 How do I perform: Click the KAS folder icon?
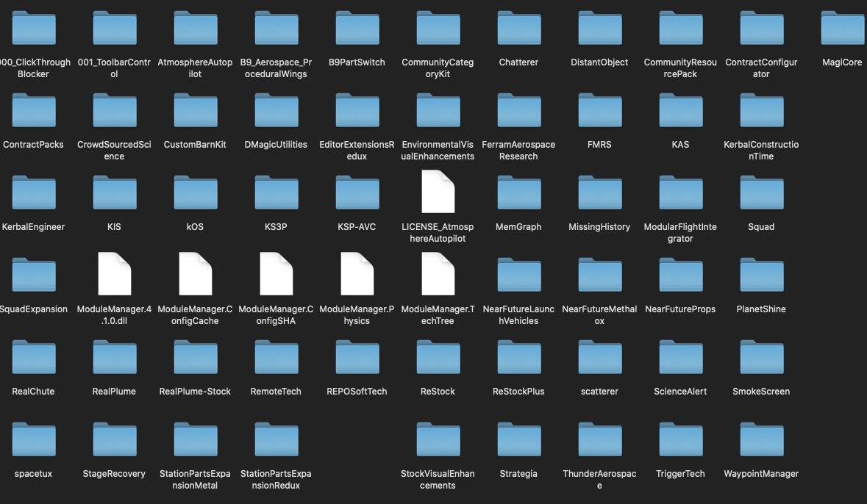[681, 110]
